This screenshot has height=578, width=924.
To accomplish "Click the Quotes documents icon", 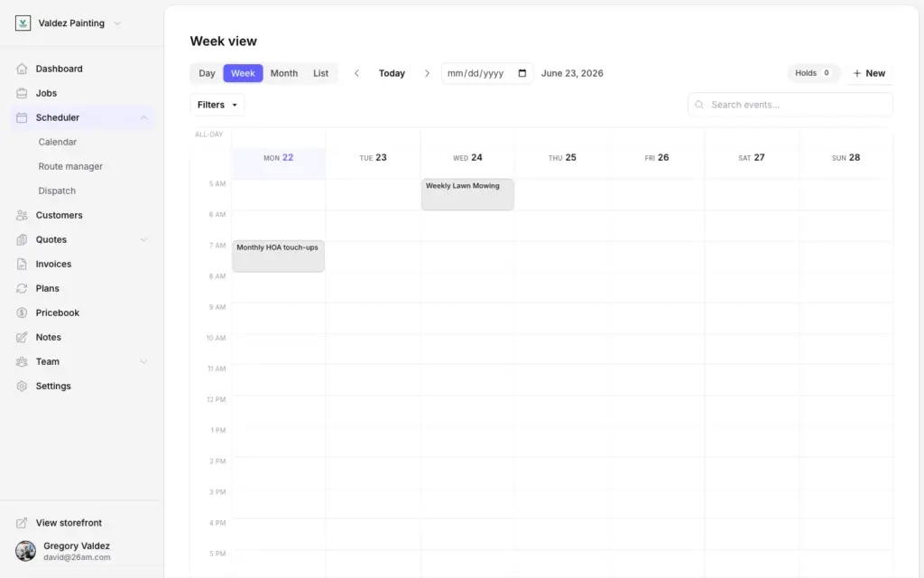I will click(x=22, y=239).
